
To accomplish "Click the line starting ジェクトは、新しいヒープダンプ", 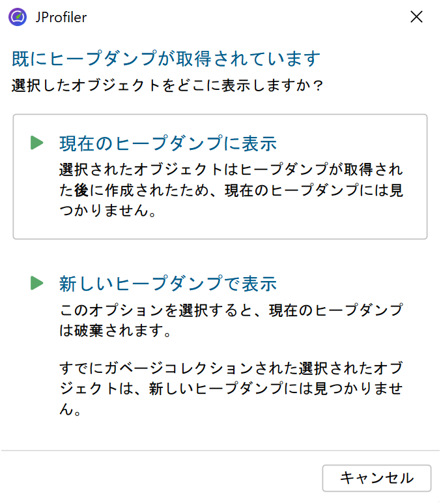I will [x=231, y=390].
